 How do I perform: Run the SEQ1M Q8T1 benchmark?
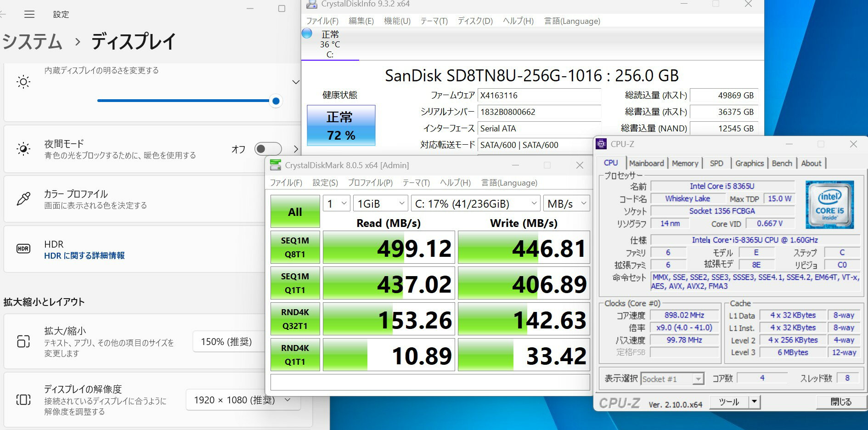click(295, 248)
